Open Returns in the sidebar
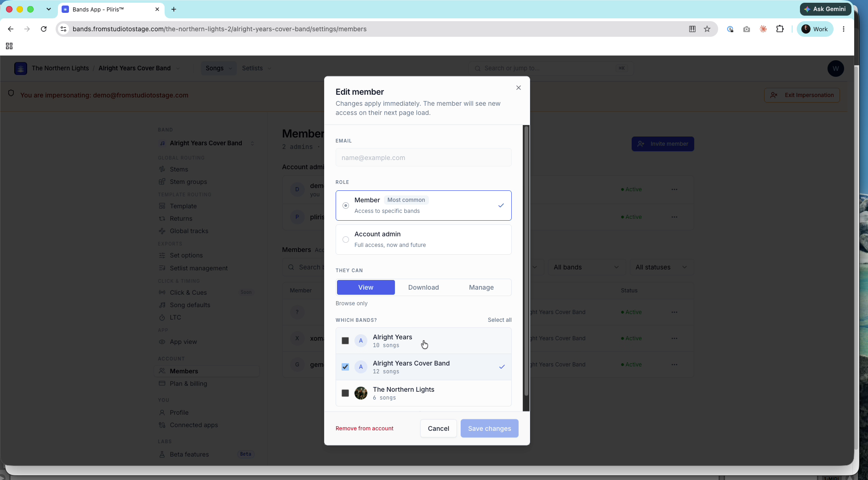The width and height of the screenshot is (868, 480). coord(181,218)
